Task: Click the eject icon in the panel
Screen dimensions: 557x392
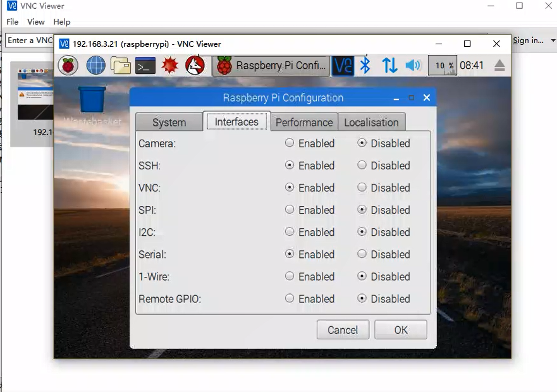Action: coord(499,65)
